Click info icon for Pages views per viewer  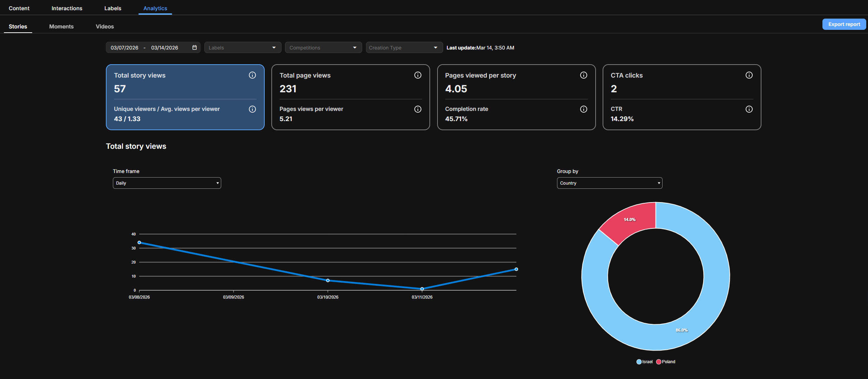coord(418,109)
